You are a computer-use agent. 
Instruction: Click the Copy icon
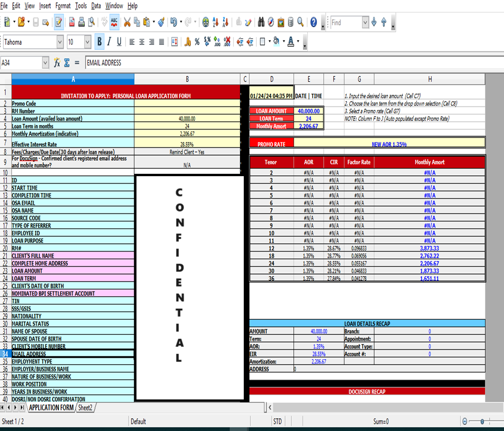(137, 22)
